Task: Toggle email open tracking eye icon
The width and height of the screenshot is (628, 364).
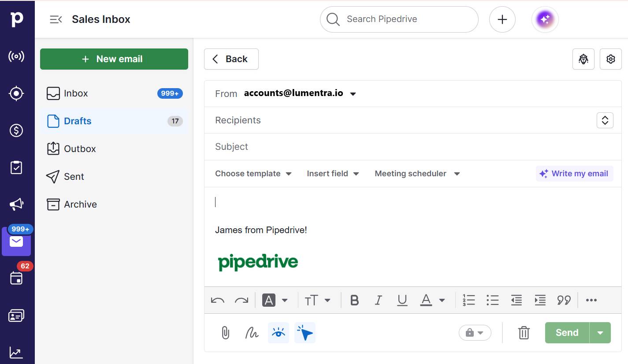Action: point(279,333)
